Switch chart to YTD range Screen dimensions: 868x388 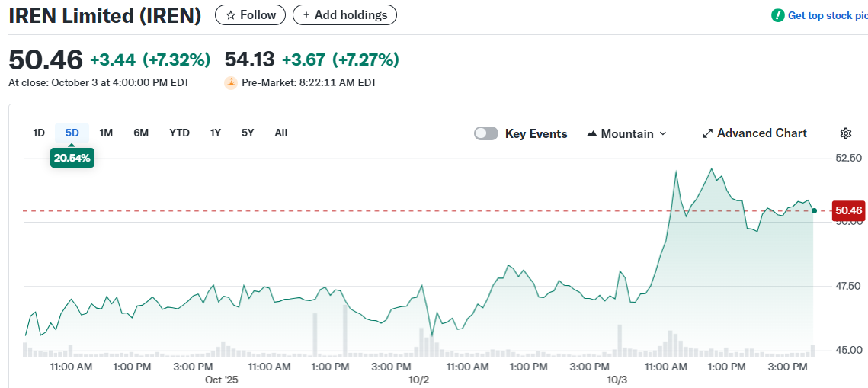pos(179,133)
